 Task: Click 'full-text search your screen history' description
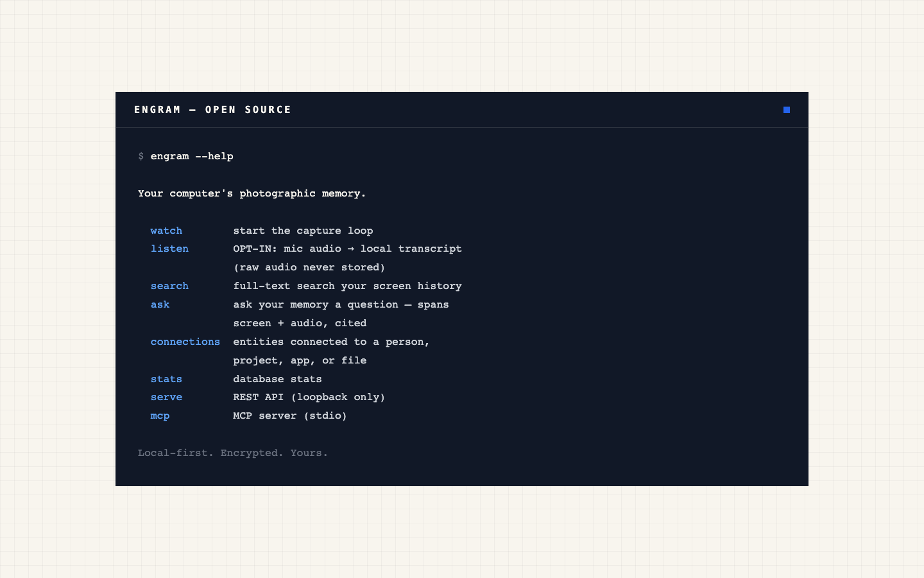(x=347, y=286)
